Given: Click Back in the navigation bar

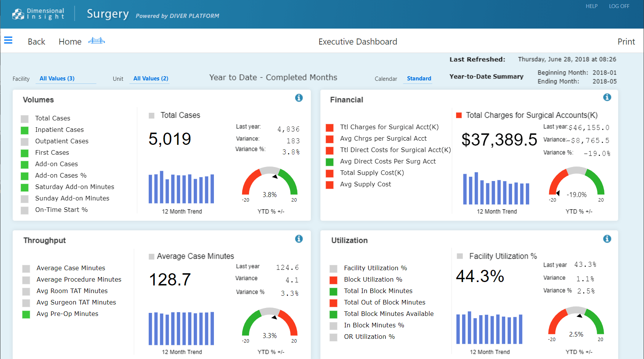Looking at the screenshot, I should (x=36, y=42).
